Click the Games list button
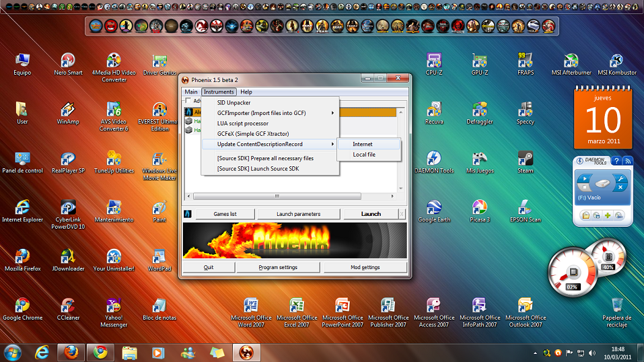 click(225, 214)
